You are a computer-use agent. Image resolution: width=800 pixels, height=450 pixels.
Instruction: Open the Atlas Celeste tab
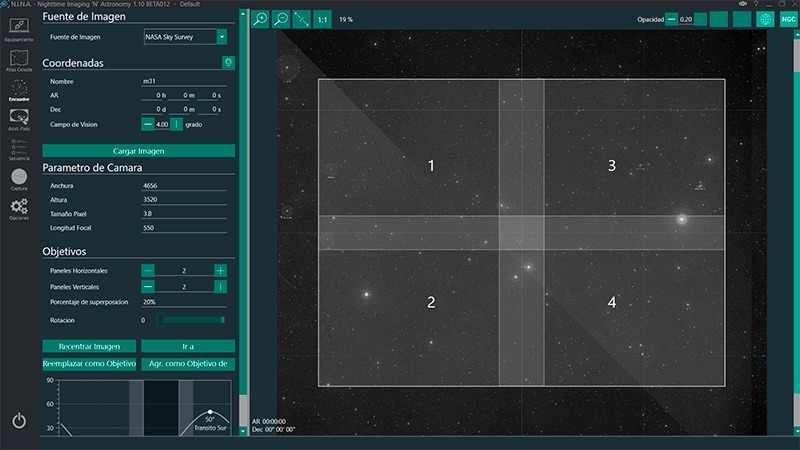(19, 60)
